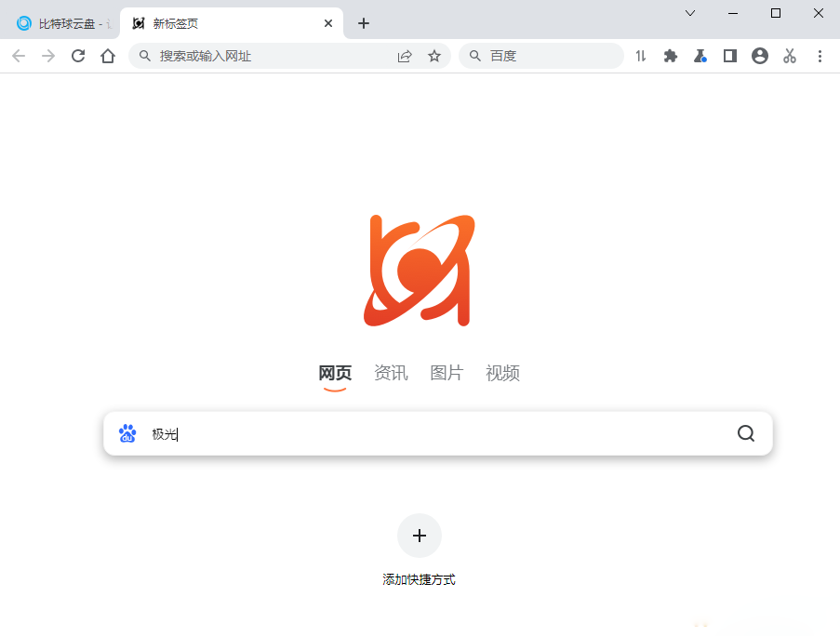840x636 pixels.
Task: Go back to previous page
Action: click(19, 56)
